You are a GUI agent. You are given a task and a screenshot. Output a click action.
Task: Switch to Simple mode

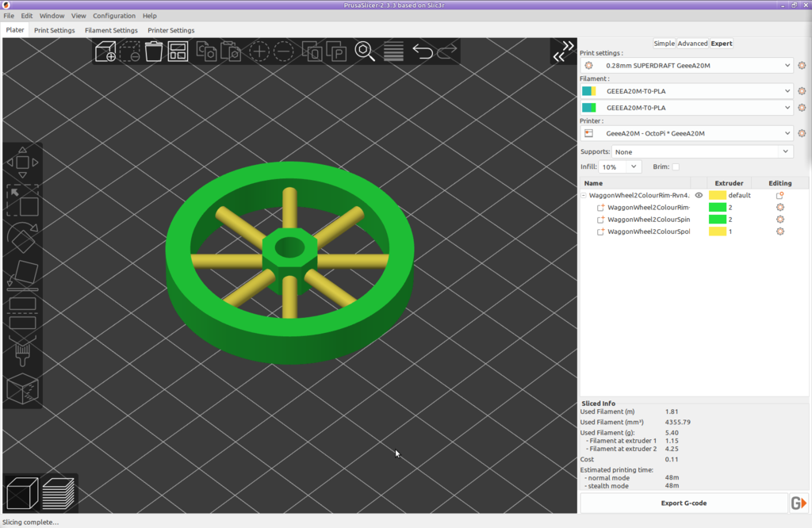tap(665, 44)
